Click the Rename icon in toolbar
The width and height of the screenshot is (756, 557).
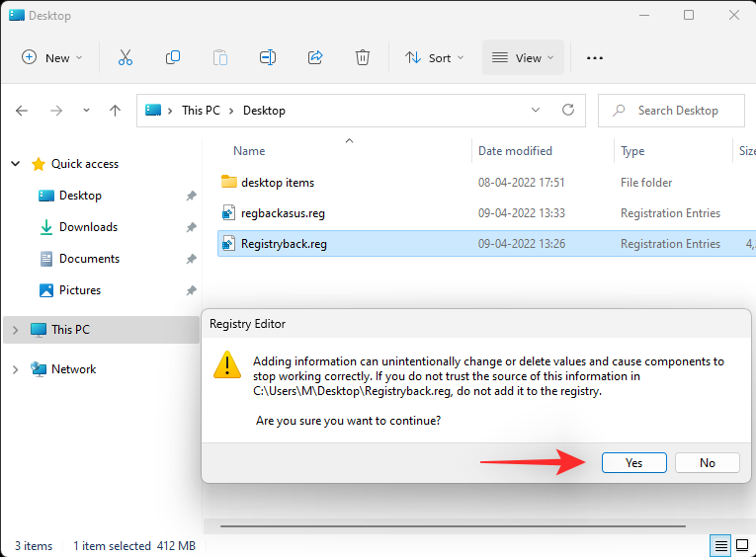(x=268, y=58)
